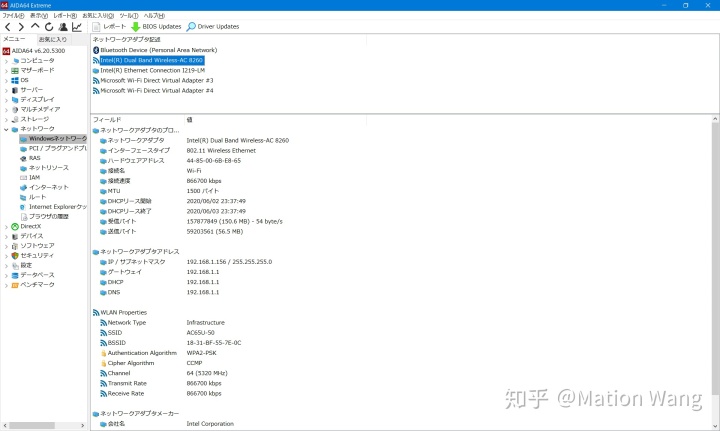Viewport: 720px width, 431px height.
Task: Click the Transmit Rate row
Action: click(161, 383)
